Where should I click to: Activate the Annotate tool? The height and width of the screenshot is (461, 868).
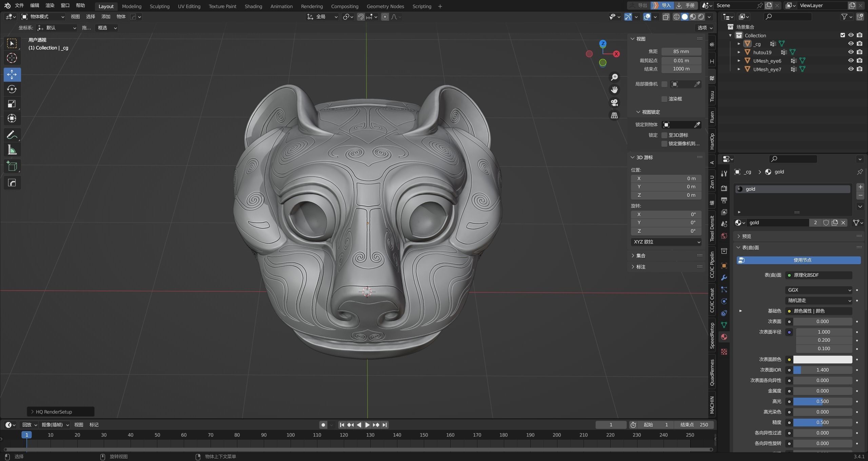point(12,135)
